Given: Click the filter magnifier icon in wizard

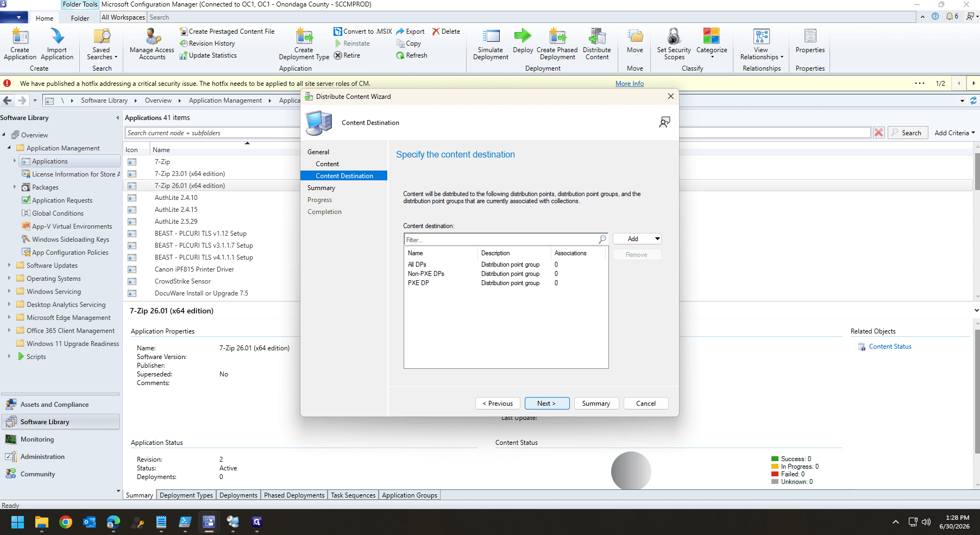Looking at the screenshot, I should [602, 239].
